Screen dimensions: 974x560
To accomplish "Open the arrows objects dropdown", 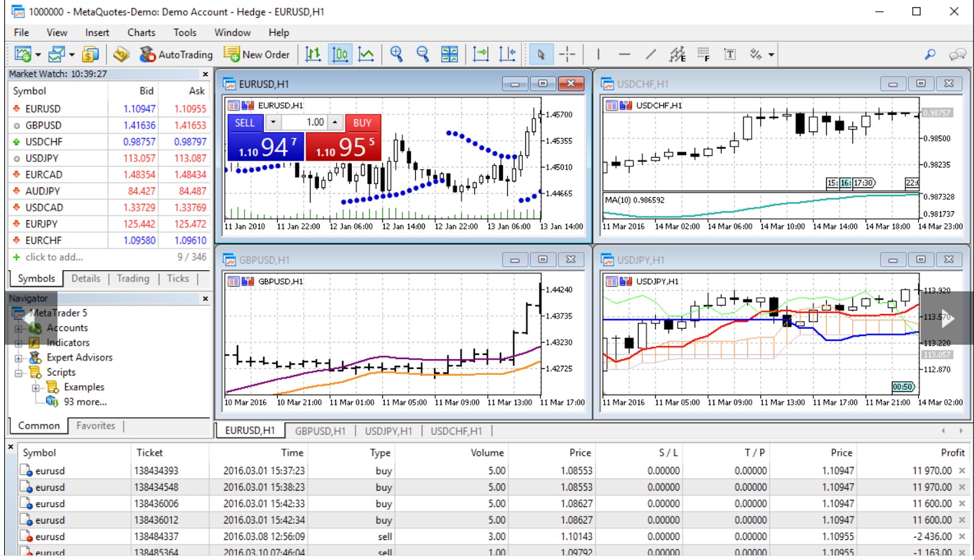I will [x=771, y=55].
